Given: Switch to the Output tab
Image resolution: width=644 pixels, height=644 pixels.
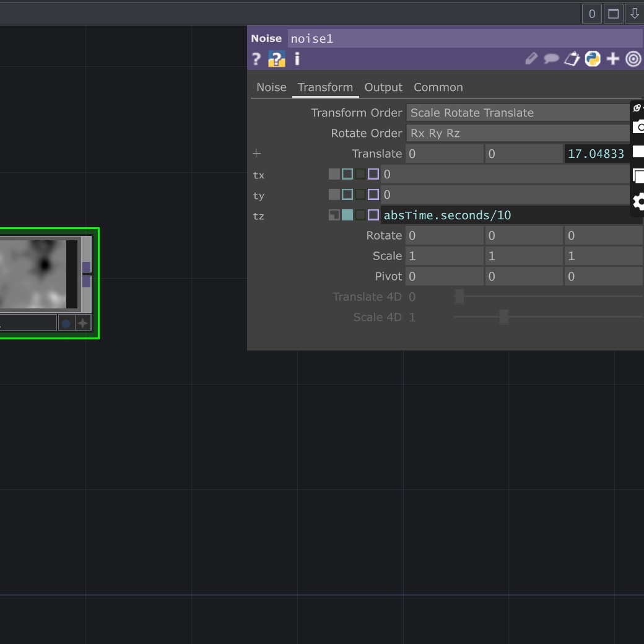Looking at the screenshot, I should (x=383, y=87).
